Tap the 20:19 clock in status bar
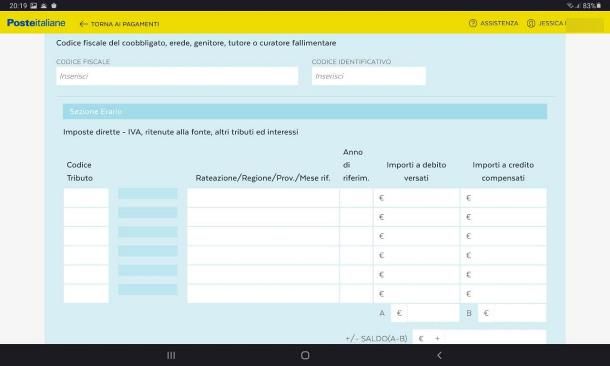 pos(18,5)
